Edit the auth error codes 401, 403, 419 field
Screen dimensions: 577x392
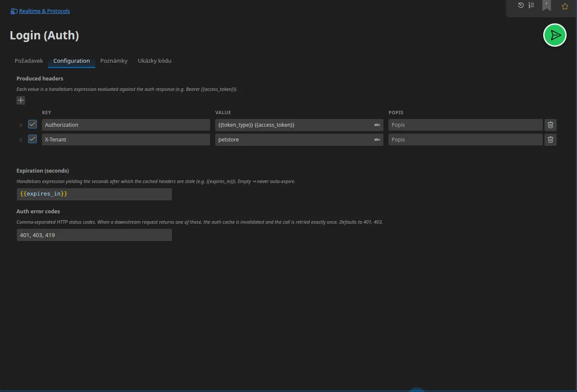pos(94,235)
